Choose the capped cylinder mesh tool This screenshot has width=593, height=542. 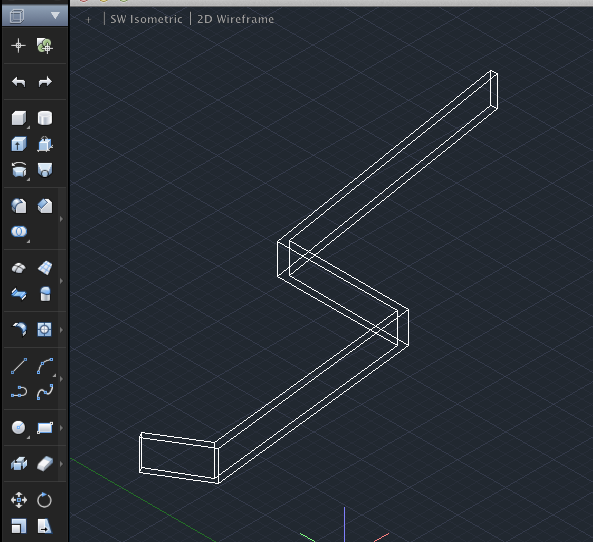45,294
